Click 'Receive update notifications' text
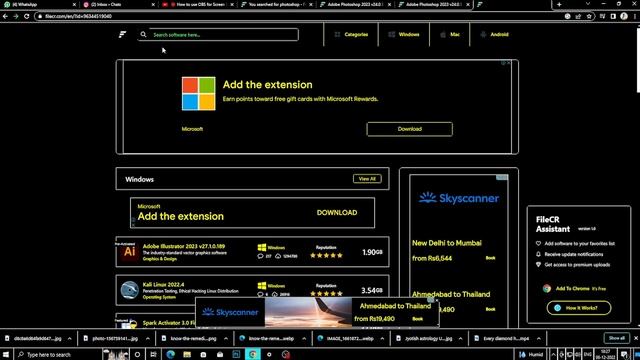 pos(573,254)
